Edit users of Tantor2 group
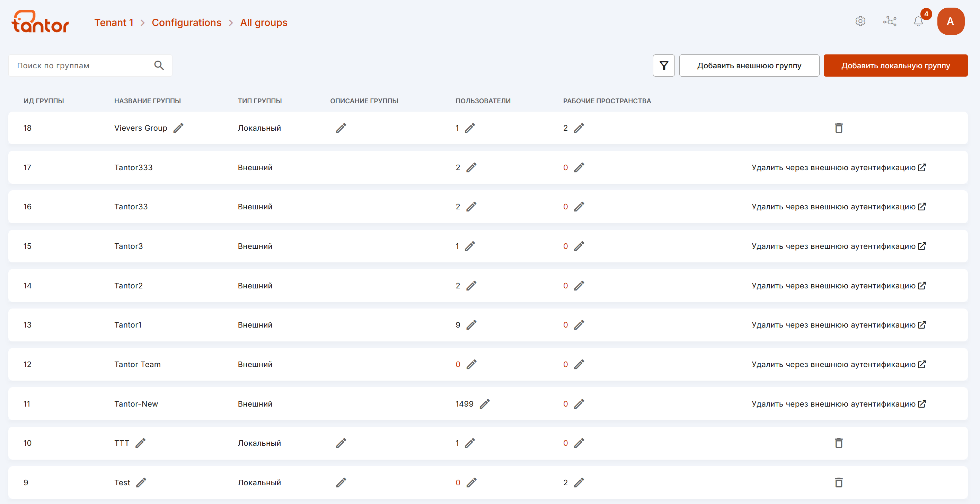The width and height of the screenshot is (980, 504). (471, 286)
